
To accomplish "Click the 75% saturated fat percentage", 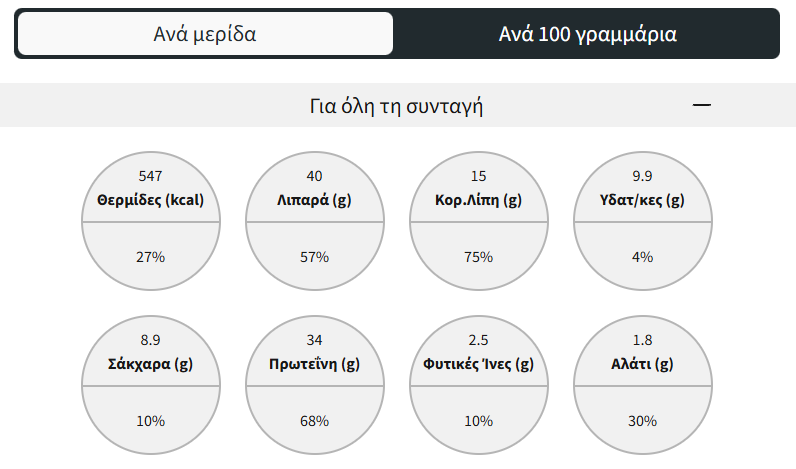I will coord(478,257).
